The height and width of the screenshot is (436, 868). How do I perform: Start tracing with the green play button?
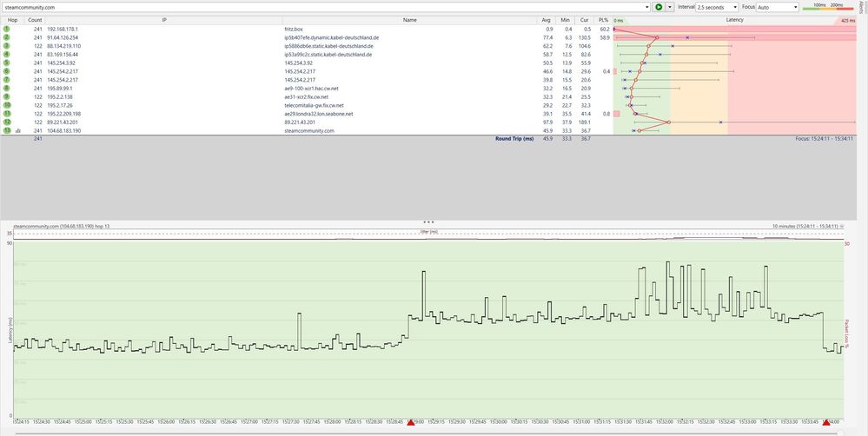click(659, 7)
